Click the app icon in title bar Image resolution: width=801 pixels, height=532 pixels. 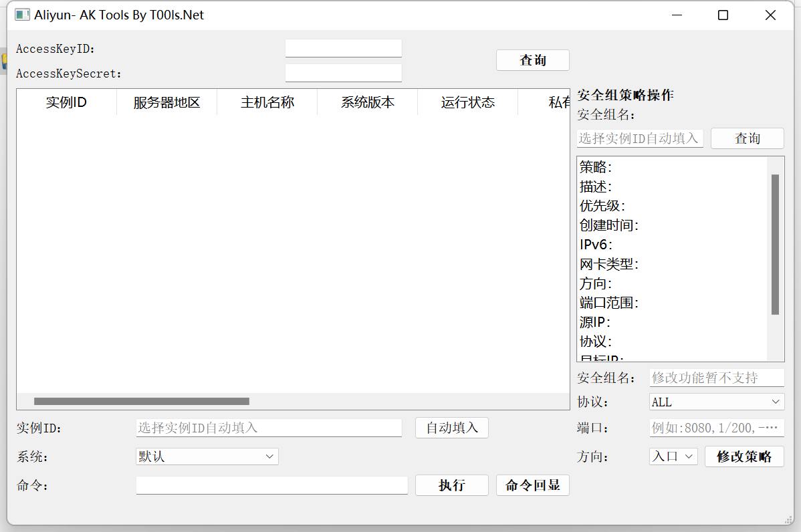(x=22, y=15)
